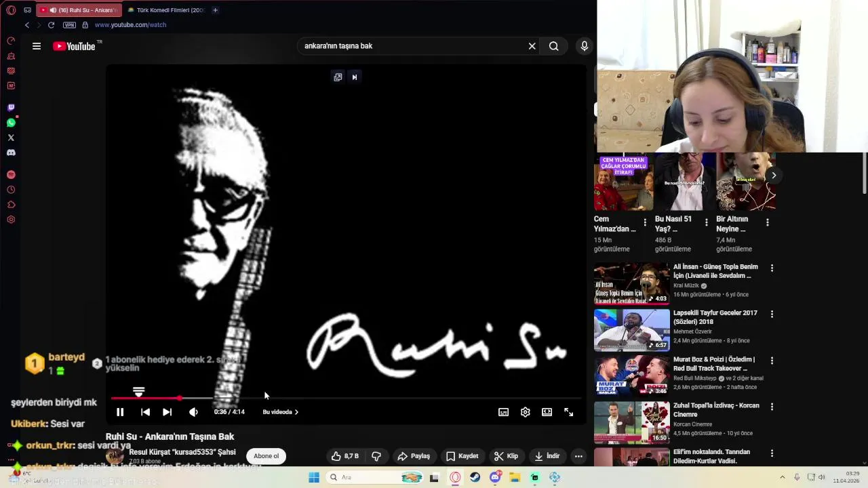This screenshot has height=488, width=868.
Task: Open the workspaces icon beside the tabs
Action: (27, 10)
